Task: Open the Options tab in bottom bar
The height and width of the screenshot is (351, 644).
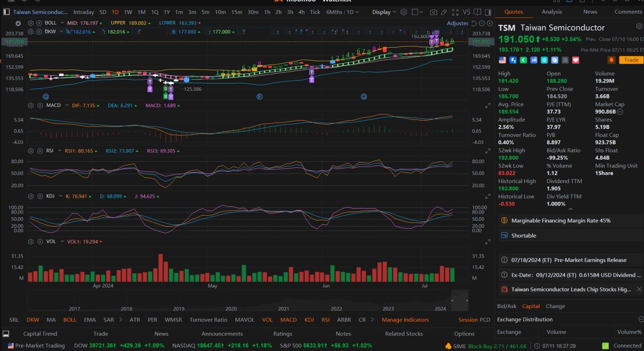Action: [x=464, y=334]
